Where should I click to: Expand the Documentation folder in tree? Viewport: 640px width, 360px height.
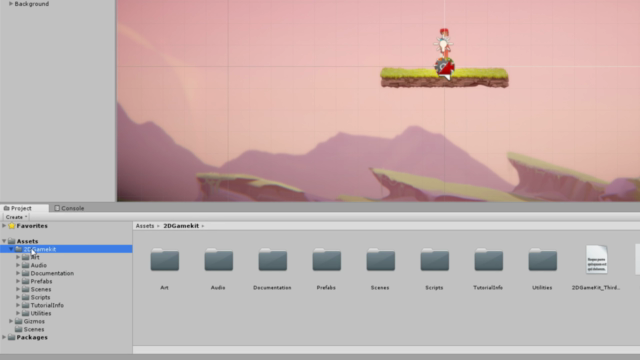click(18, 273)
